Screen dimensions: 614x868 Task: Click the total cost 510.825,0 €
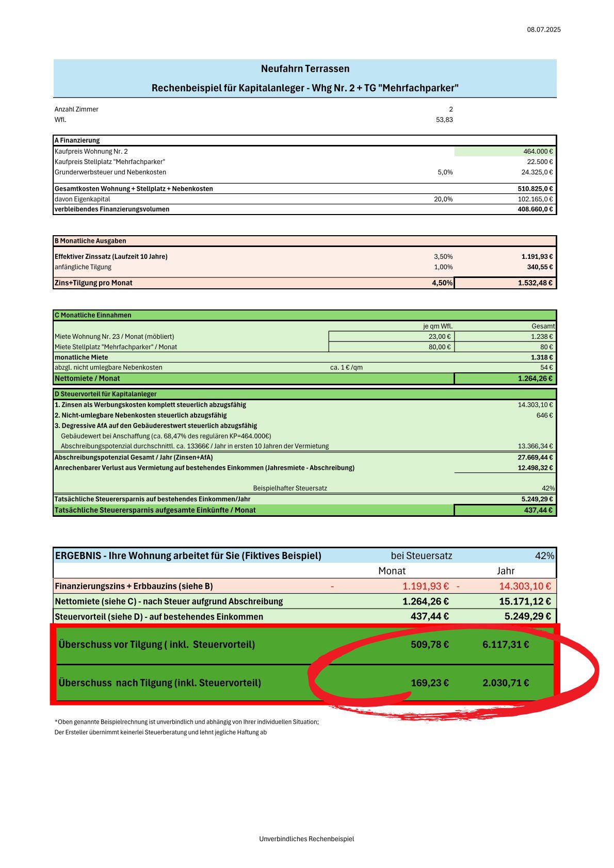(536, 189)
